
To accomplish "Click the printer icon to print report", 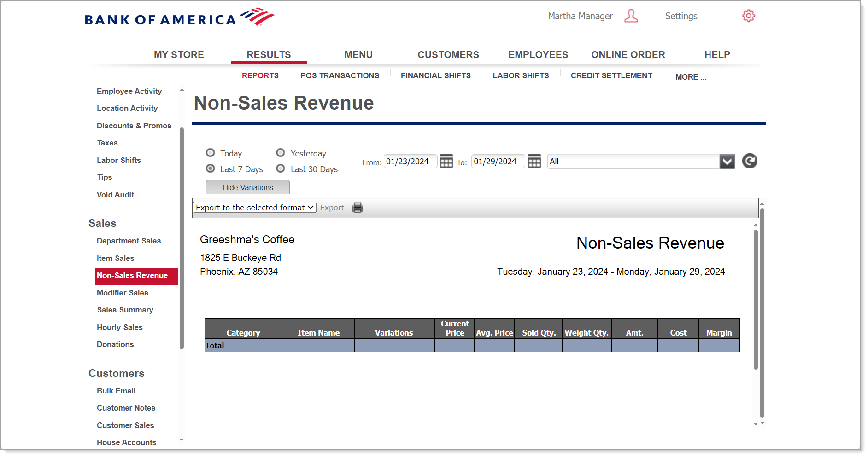I will tap(358, 208).
